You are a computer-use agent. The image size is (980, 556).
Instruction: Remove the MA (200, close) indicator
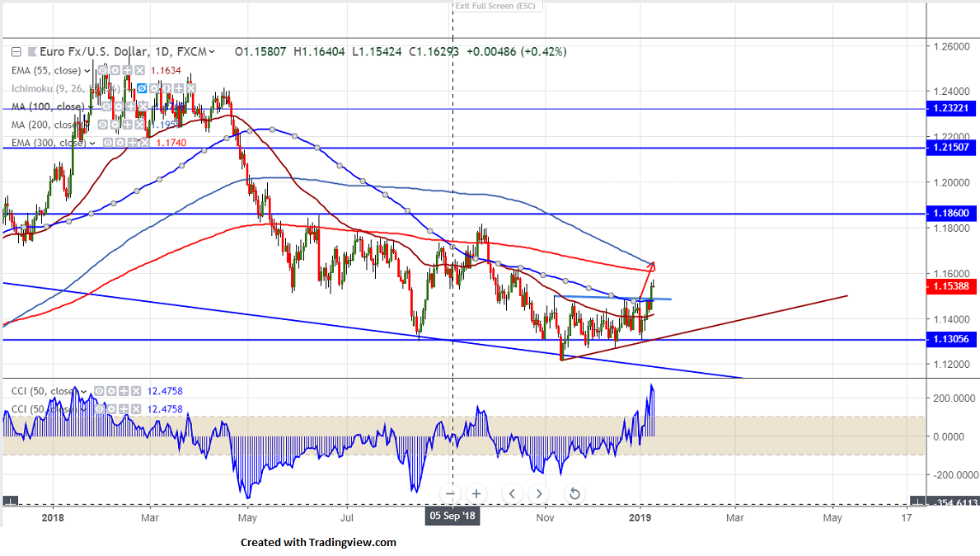click(x=140, y=125)
